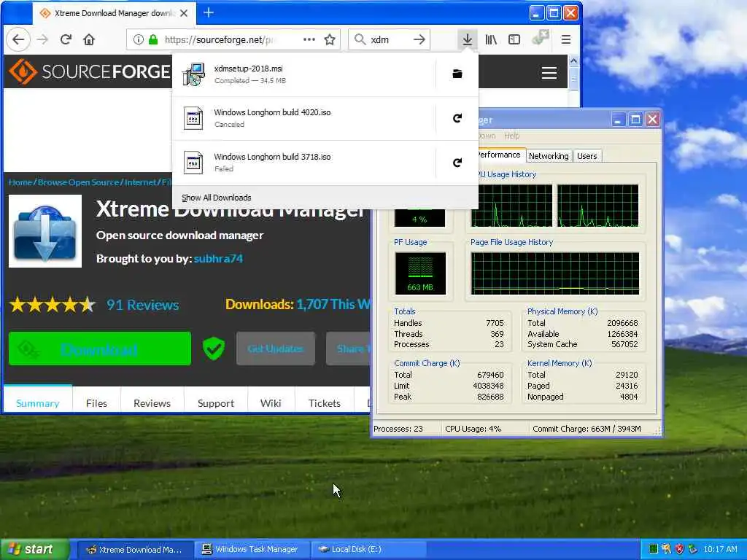Screen dimensions: 747x560
Task: Close the Xtreme Download Manager browser tab
Action: click(x=184, y=13)
